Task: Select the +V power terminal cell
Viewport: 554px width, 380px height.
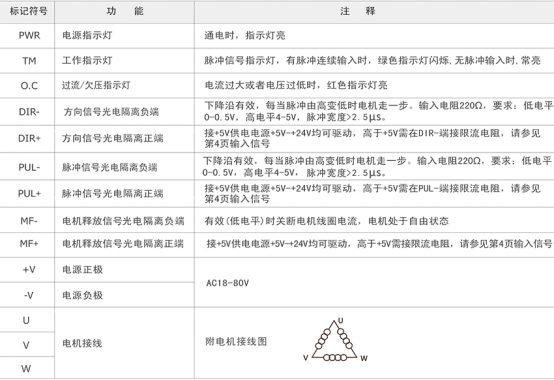Action: (x=27, y=270)
